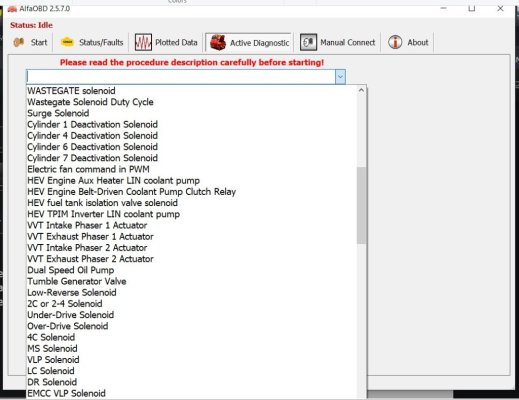
Task: Click the About info icon
Action: tap(395, 42)
